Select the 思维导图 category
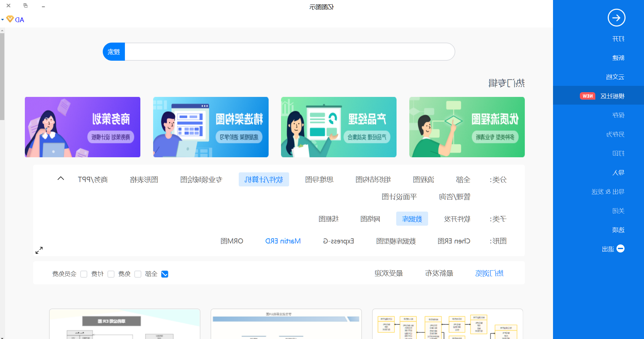 319,180
